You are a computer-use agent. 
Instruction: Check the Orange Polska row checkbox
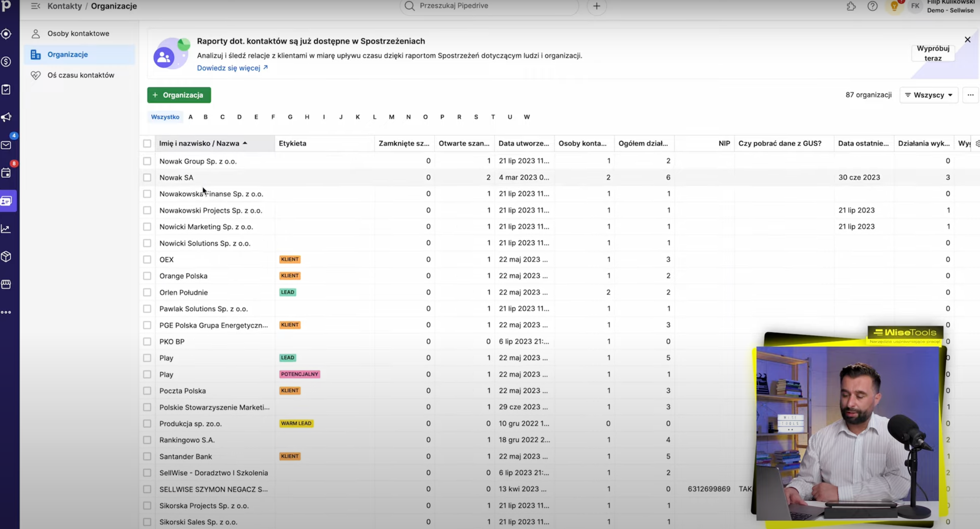[147, 276]
